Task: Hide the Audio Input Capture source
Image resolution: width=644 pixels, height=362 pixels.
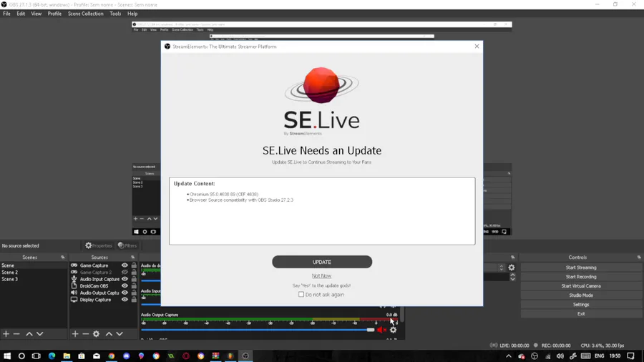Action: 125,279
